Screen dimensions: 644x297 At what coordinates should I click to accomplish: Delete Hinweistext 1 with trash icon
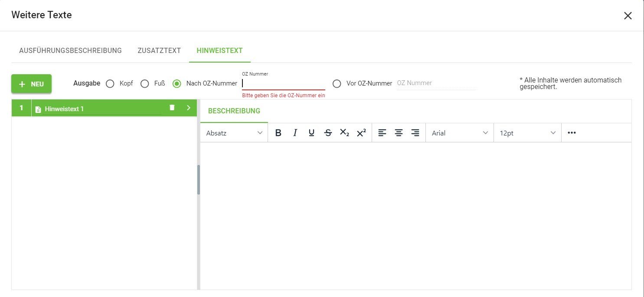point(172,108)
